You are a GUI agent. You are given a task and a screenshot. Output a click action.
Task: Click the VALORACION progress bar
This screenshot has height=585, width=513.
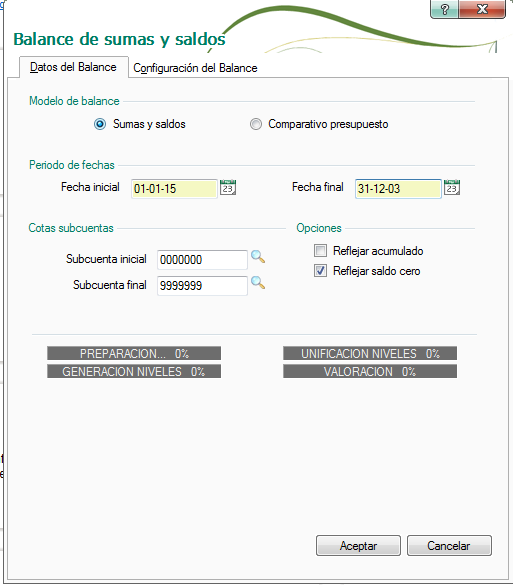(370, 371)
